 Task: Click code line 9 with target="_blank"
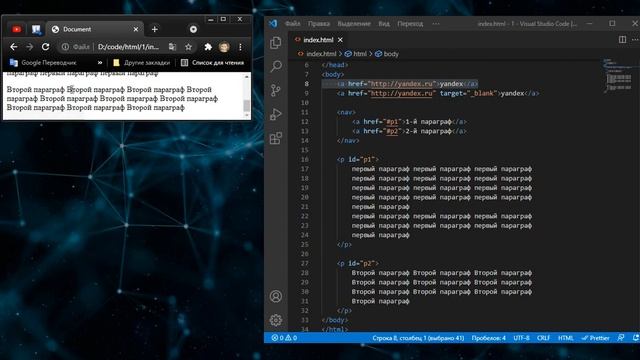pos(438,93)
